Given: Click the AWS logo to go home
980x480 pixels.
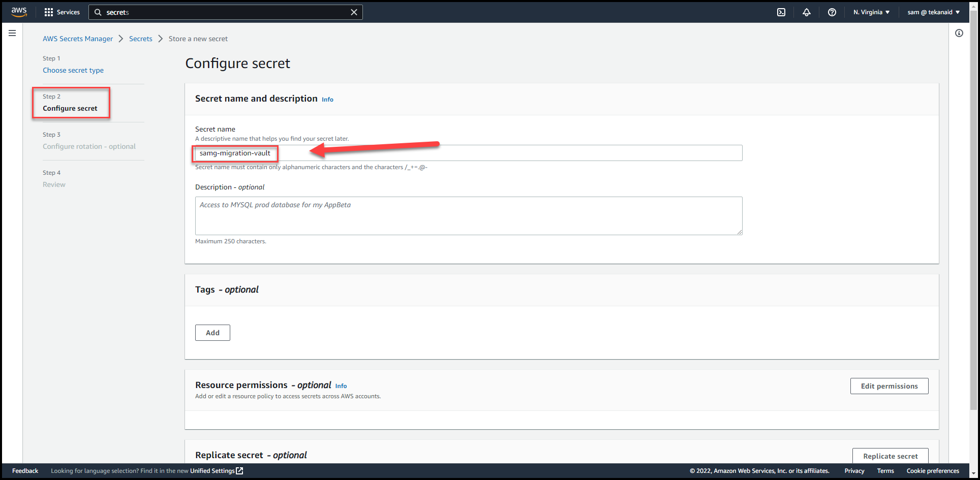Looking at the screenshot, I should [19, 12].
